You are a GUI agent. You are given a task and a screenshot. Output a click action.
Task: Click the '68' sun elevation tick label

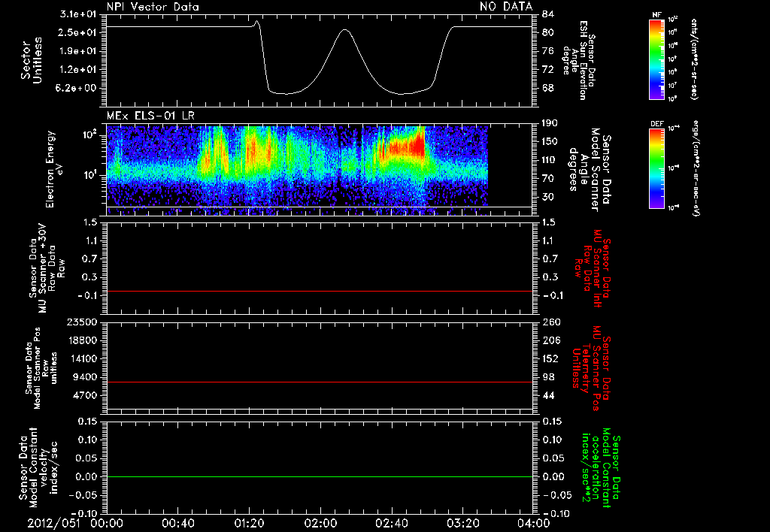548,89
